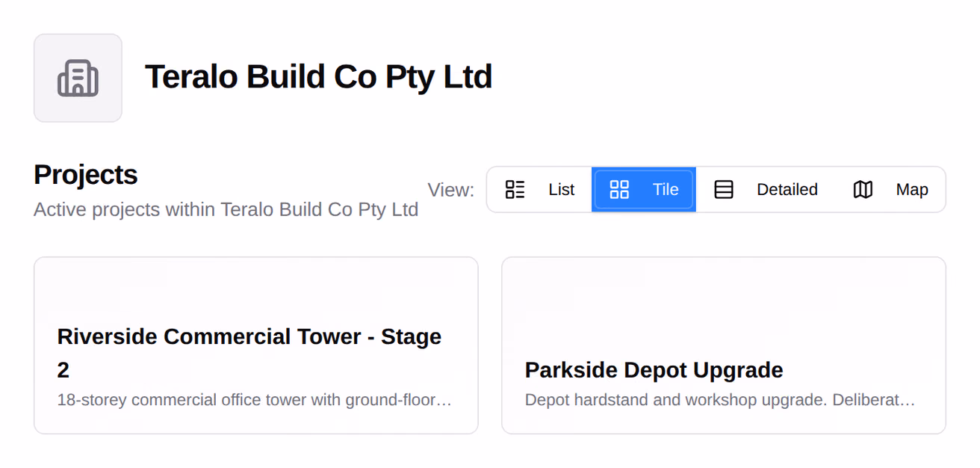Click the Depot hardstand and workshop description
Viewport: 980px width, 468px height.
[x=720, y=400]
